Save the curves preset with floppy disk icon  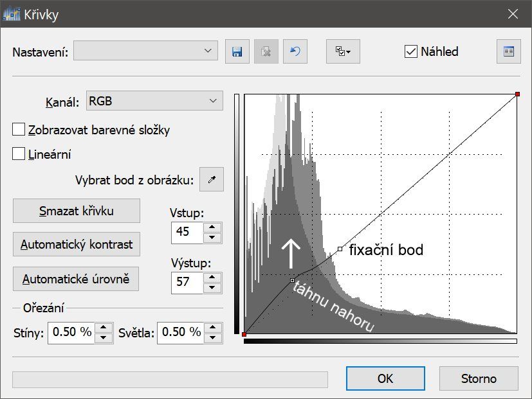pos(237,51)
